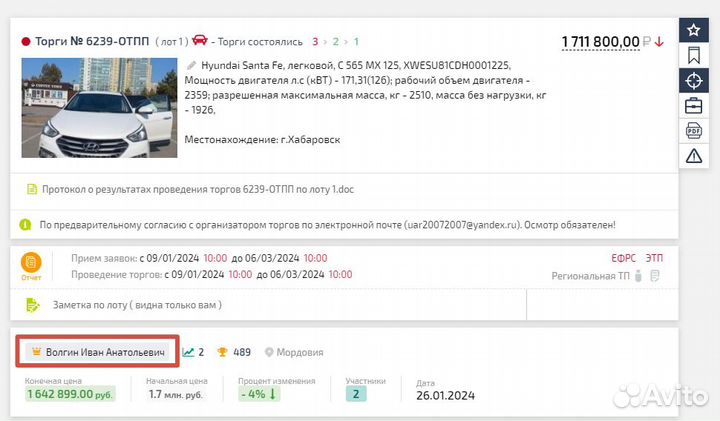Select price stage 1
The image size is (720, 421).
(356, 42)
